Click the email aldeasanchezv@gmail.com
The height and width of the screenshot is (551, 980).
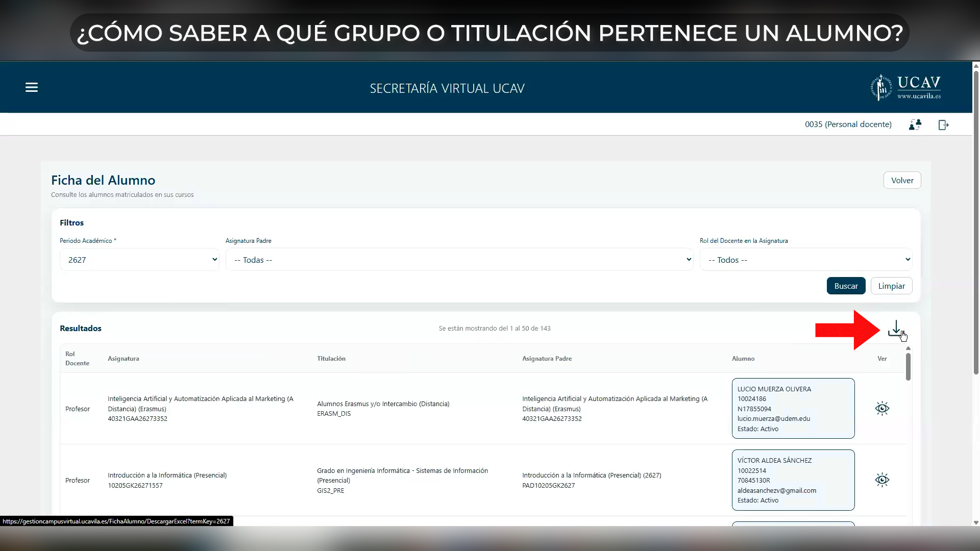point(776,491)
